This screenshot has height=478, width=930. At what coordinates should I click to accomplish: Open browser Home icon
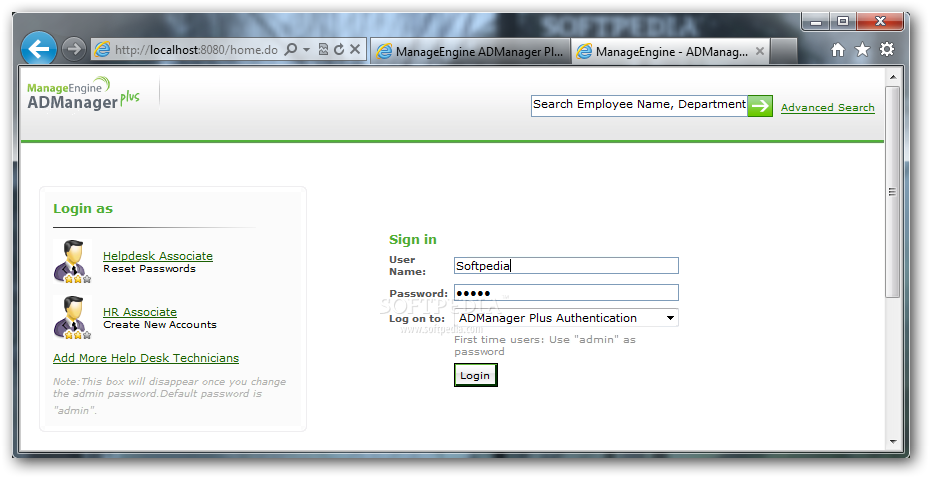838,50
